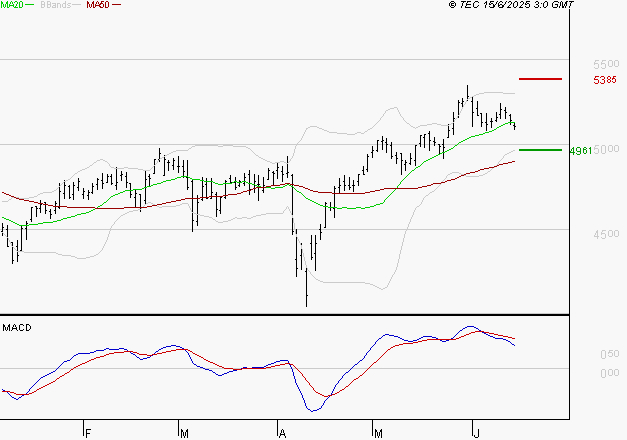This screenshot has height=440, width=627.
Task: Click the MACD 0.00 axis label
Action: pos(610,373)
